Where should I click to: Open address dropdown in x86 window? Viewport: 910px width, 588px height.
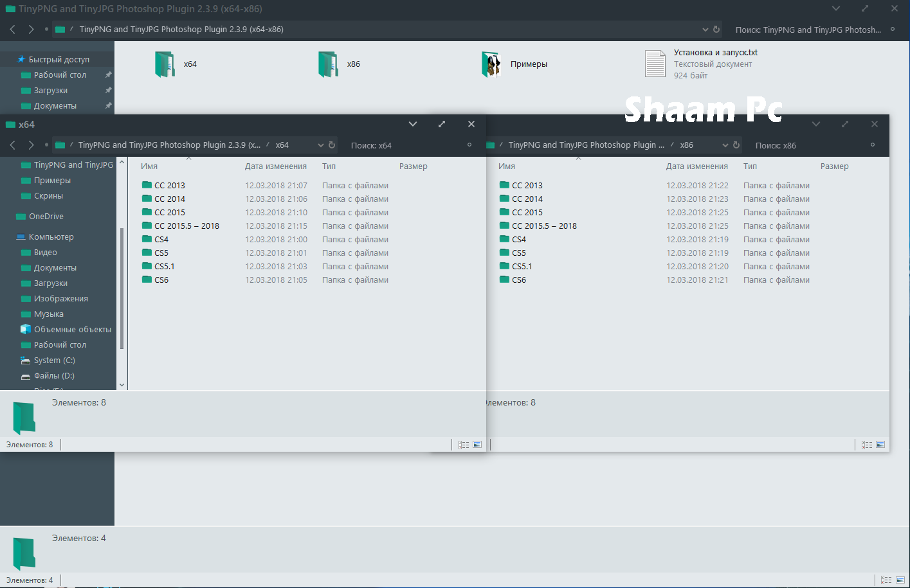click(725, 145)
